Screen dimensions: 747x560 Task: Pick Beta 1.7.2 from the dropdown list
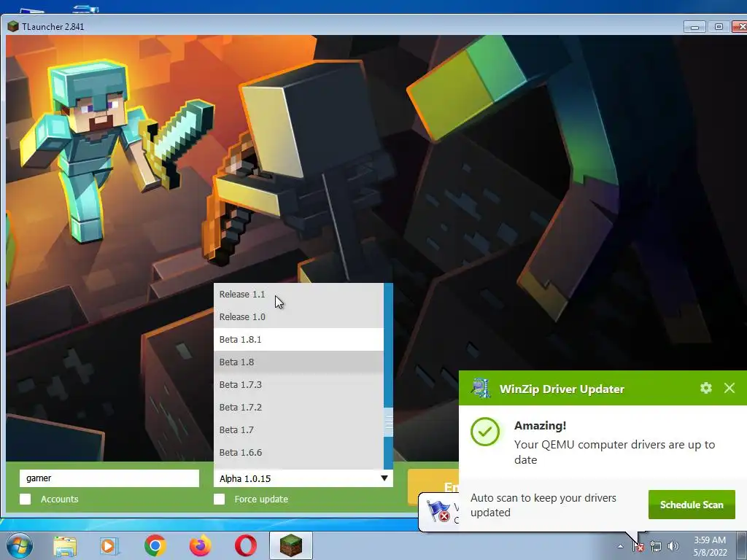298,407
